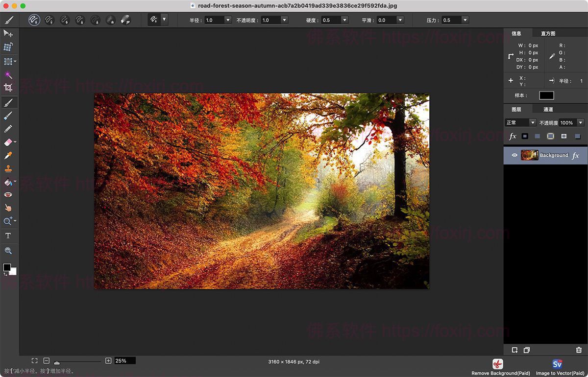Select the Magic Wand tool

tap(8, 74)
